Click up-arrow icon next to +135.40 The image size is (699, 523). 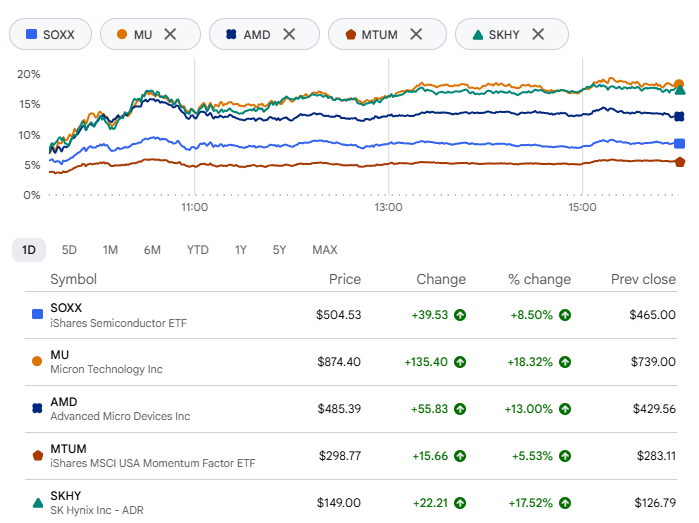[460, 362]
